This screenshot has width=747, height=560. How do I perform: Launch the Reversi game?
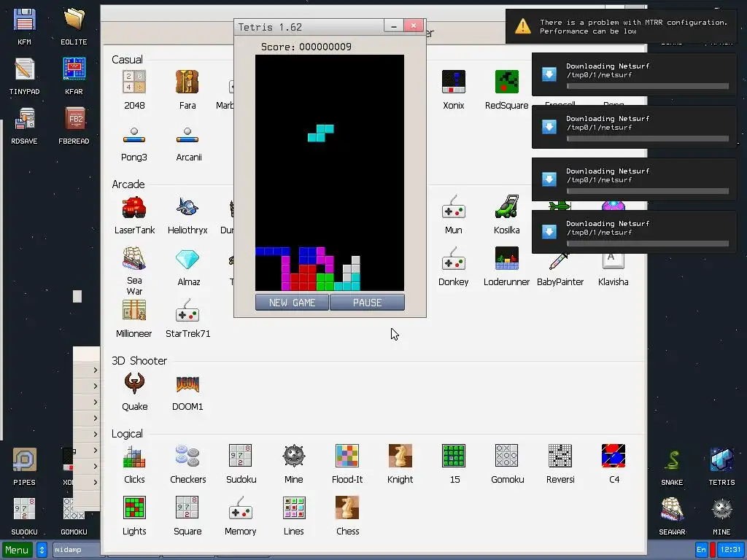(x=560, y=456)
